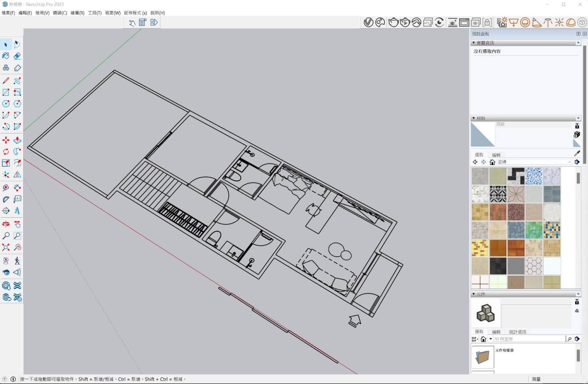This screenshot has width=588, height=384.
Task: Open components navigation dropdown arrow
Action: pyautogui.click(x=491, y=339)
